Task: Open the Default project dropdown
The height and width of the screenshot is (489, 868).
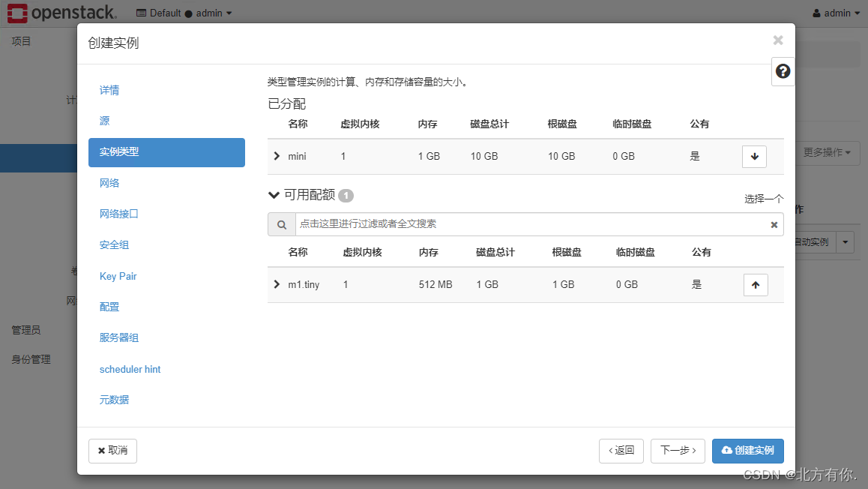Action: tap(184, 13)
